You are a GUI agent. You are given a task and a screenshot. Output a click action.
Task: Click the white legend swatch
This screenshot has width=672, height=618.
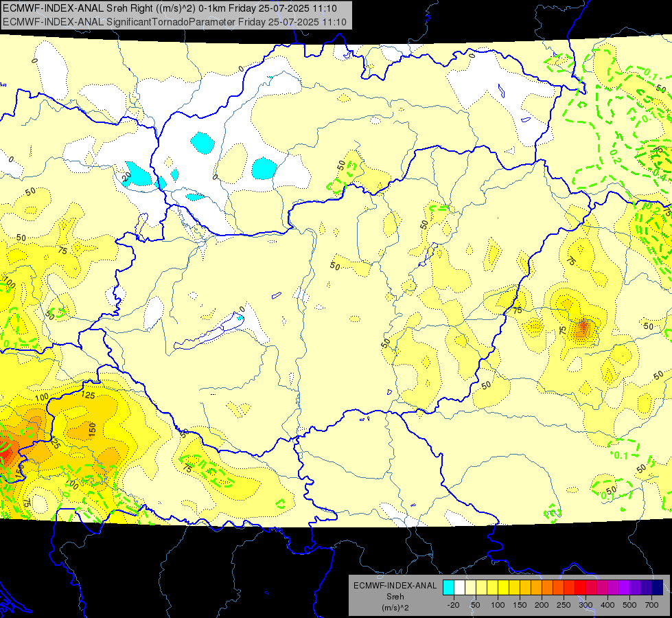[459, 588]
